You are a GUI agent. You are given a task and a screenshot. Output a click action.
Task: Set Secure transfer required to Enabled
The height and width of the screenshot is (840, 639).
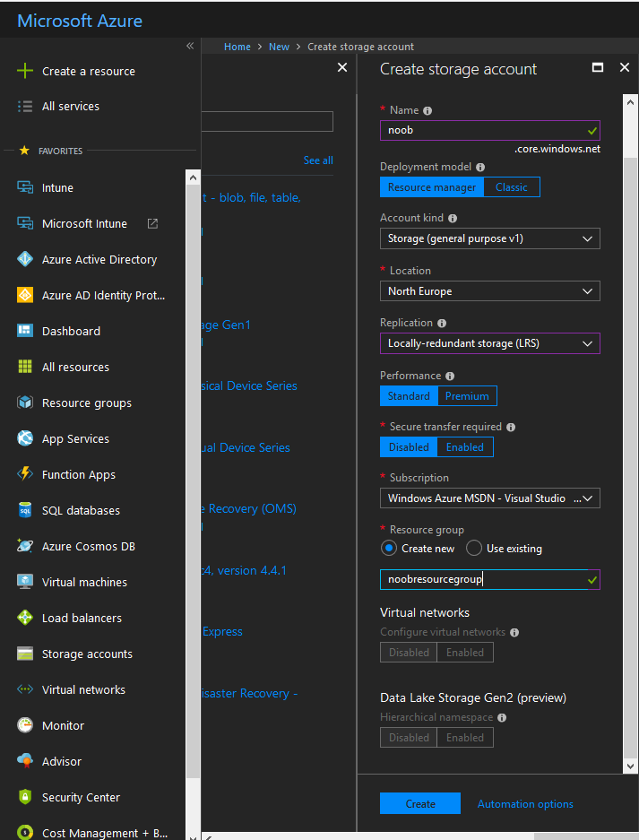pos(465,446)
